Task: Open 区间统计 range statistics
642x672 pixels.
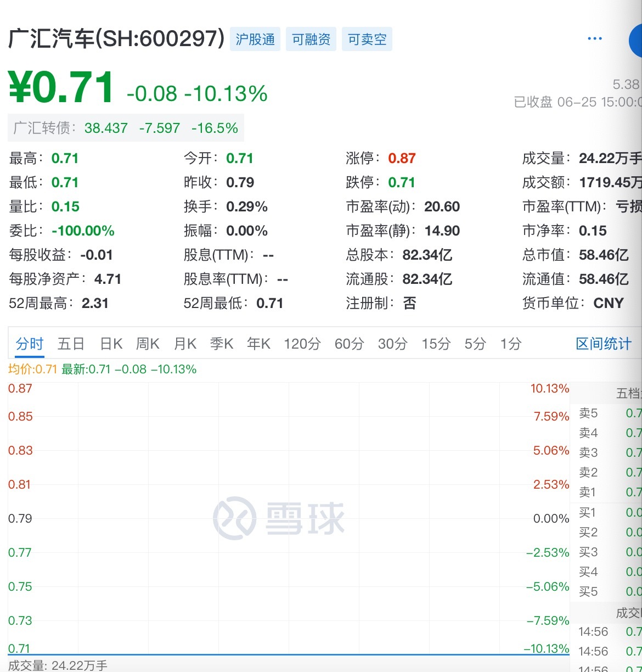Action: click(604, 344)
